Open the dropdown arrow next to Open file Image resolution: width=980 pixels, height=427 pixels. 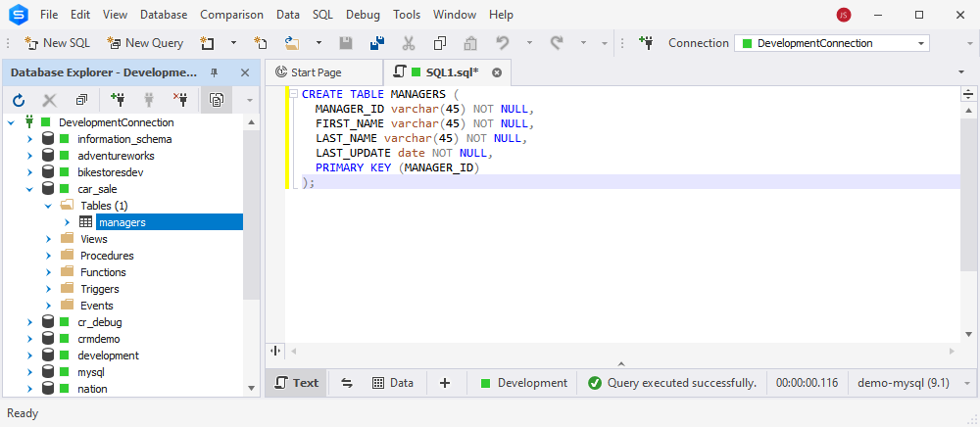click(x=318, y=43)
